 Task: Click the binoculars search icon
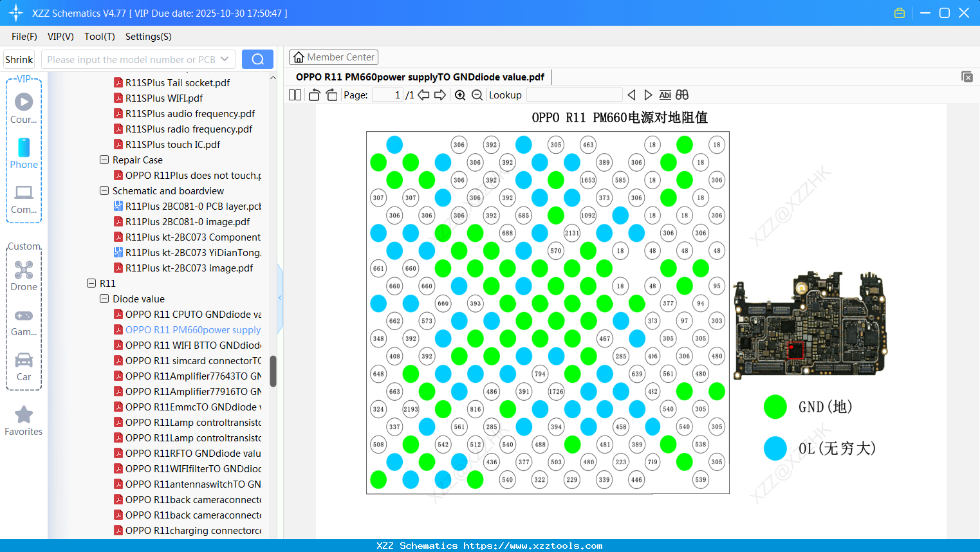[x=682, y=95]
